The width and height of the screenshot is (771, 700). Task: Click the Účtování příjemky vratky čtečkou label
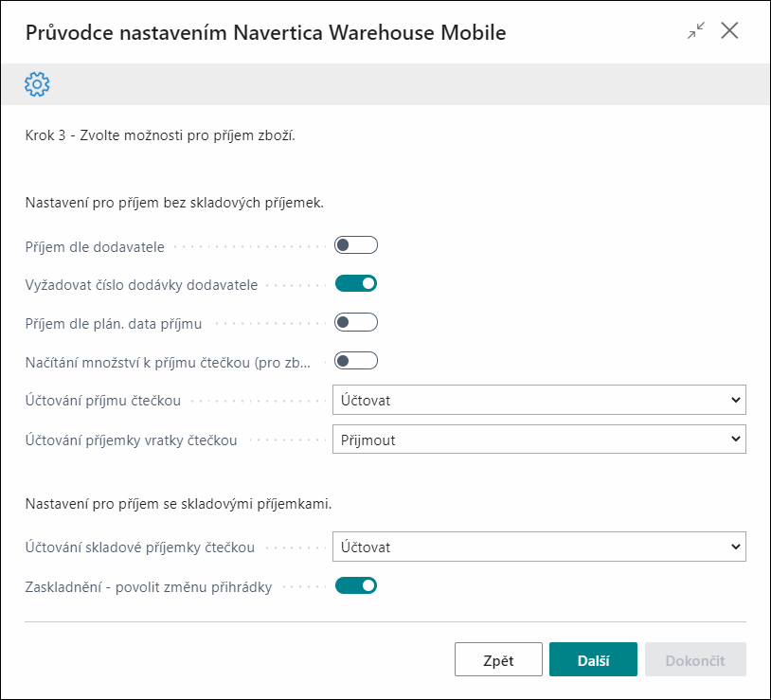(132, 440)
